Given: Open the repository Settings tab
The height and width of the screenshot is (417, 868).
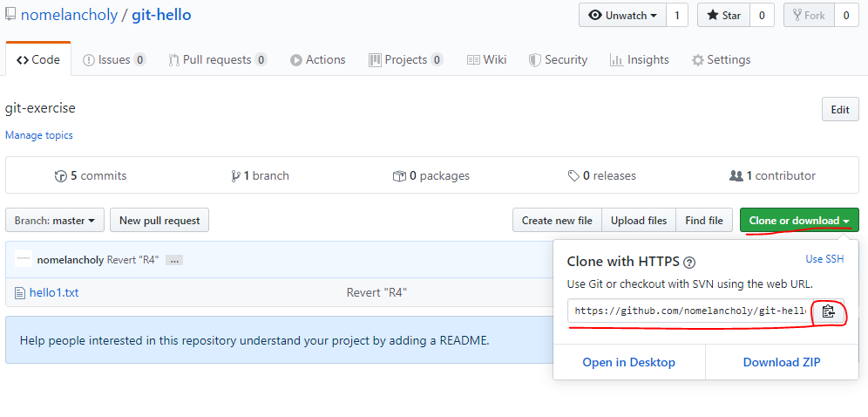Looking at the screenshot, I should [x=722, y=60].
